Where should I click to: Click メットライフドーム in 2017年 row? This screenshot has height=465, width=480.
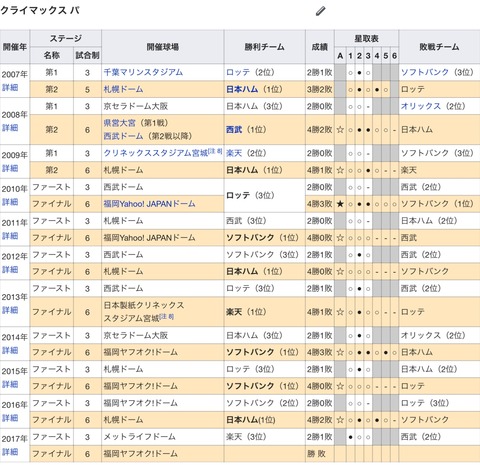coord(139,437)
